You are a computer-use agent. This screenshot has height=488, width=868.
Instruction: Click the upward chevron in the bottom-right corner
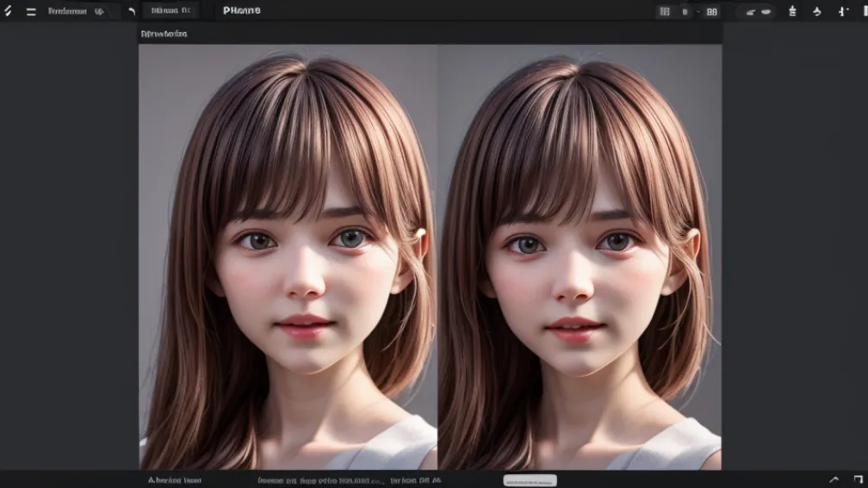pyautogui.click(x=834, y=479)
